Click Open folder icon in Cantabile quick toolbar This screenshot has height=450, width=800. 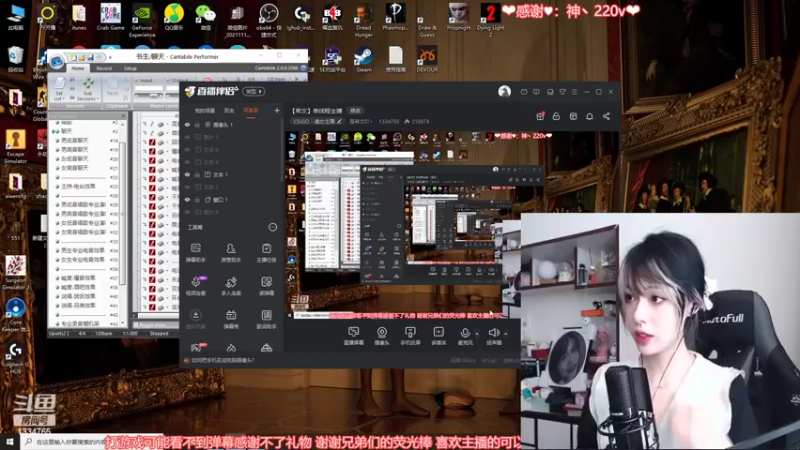point(82,57)
